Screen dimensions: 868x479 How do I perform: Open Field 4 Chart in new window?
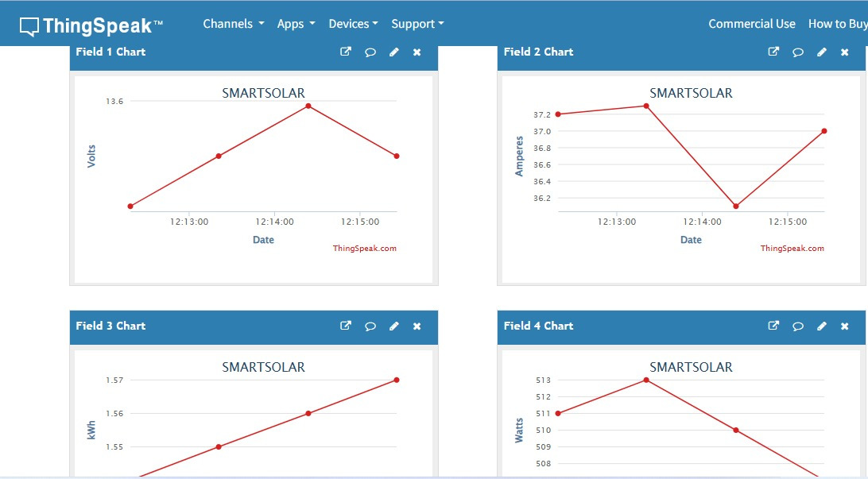(773, 326)
